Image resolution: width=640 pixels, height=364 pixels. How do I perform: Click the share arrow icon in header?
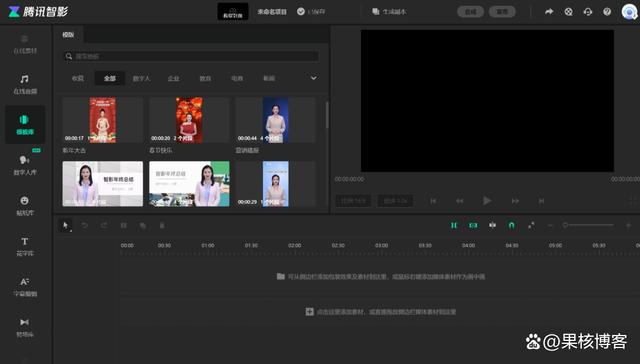[549, 12]
